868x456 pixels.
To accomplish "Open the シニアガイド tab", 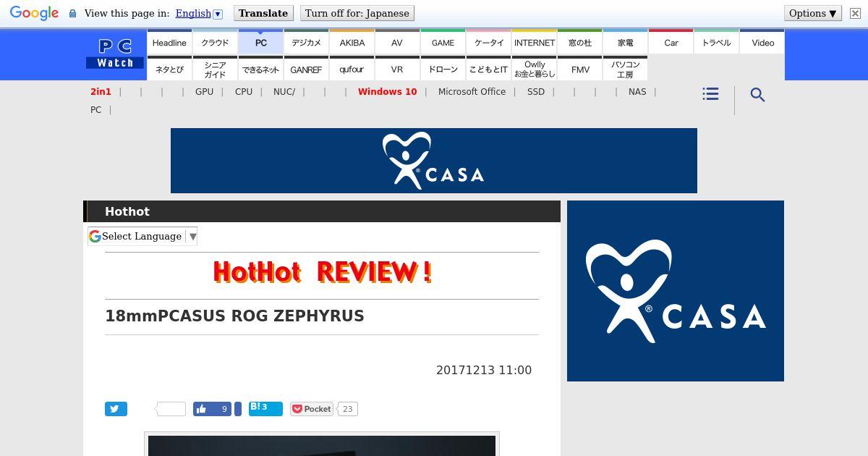I will coord(215,69).
